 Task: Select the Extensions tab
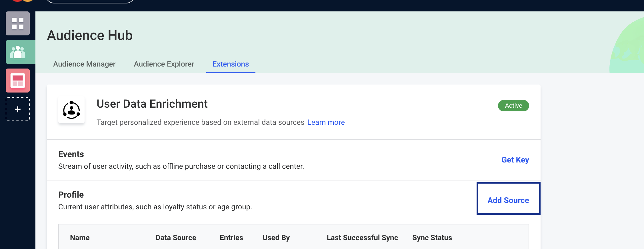pyautogui.click(x=231, y=64)
